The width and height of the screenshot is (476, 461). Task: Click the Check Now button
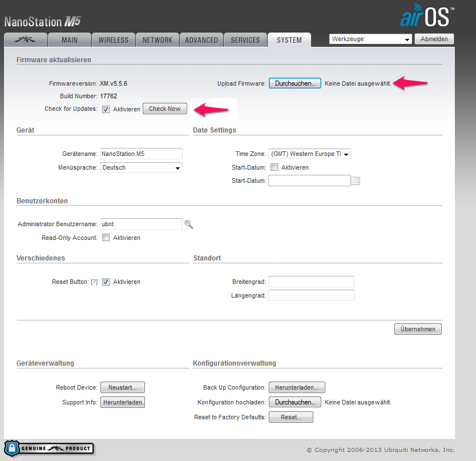point(165,109)
